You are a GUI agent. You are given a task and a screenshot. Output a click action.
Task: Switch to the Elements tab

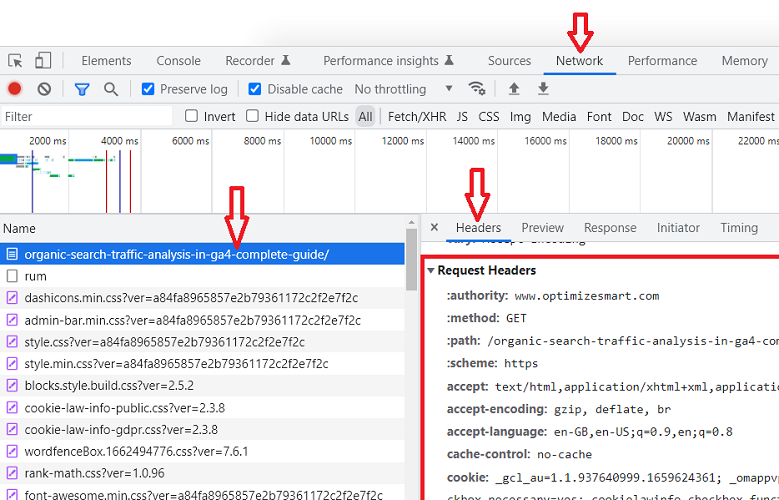click(x=106, y=61)
